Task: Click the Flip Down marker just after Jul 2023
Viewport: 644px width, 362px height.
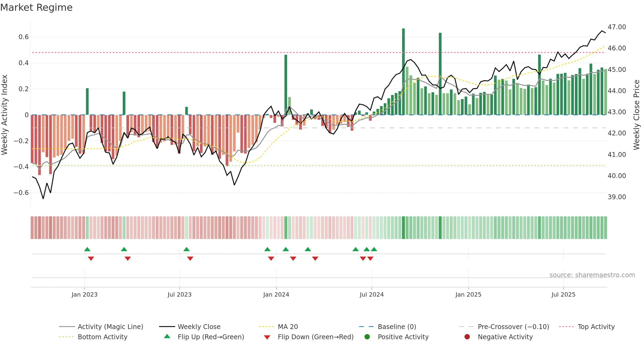Action: (190, 258)
